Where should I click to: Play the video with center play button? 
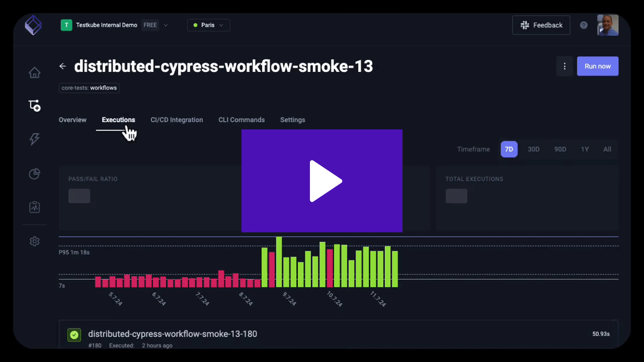coord(322,181)
